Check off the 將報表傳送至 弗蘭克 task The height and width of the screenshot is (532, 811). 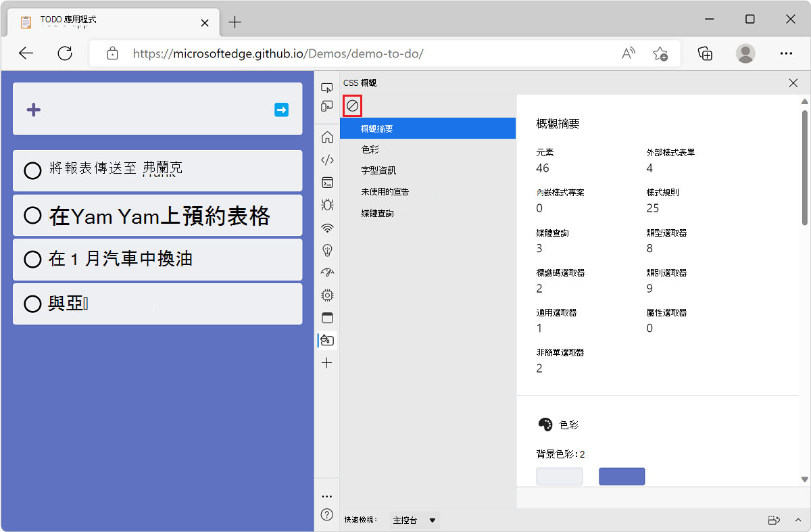coord(32,170)
